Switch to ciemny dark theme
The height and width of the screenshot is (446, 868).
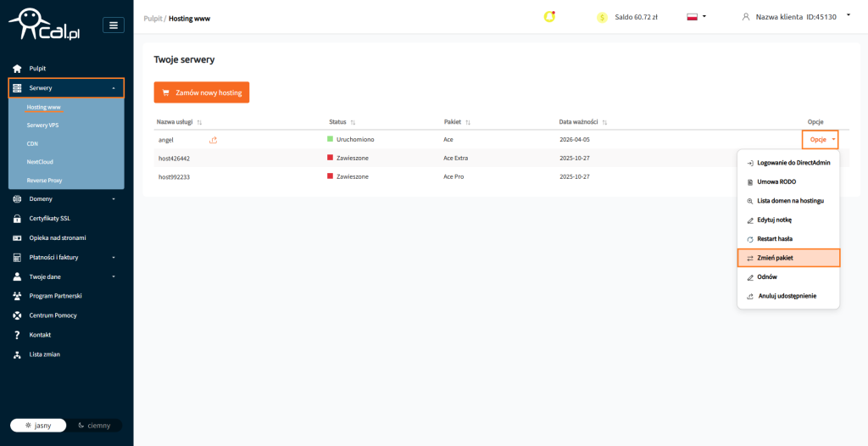coord(94,425)
